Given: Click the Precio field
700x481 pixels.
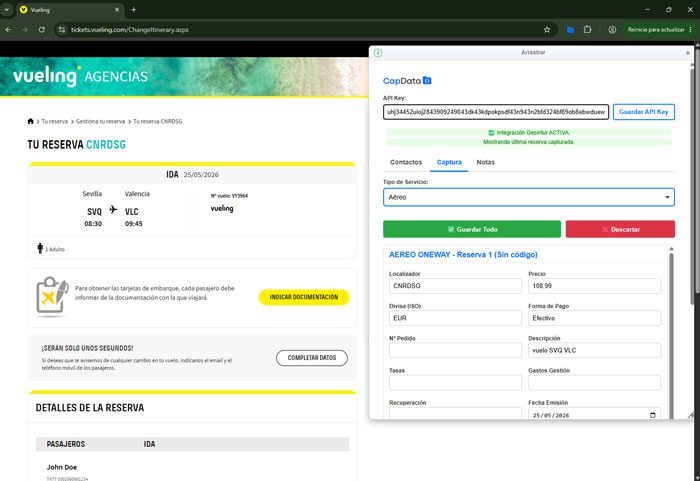Looking at the screenshot, I should click(x=594, y=286).
